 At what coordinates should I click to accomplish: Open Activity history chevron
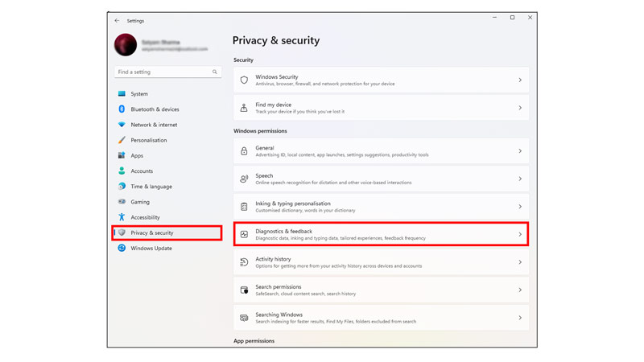[520, 262]
